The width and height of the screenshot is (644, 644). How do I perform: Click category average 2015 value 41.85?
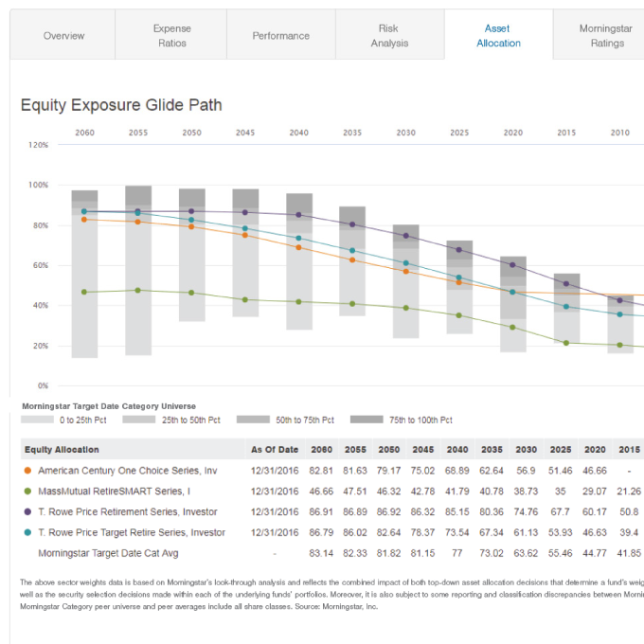[x=629, y=553]
